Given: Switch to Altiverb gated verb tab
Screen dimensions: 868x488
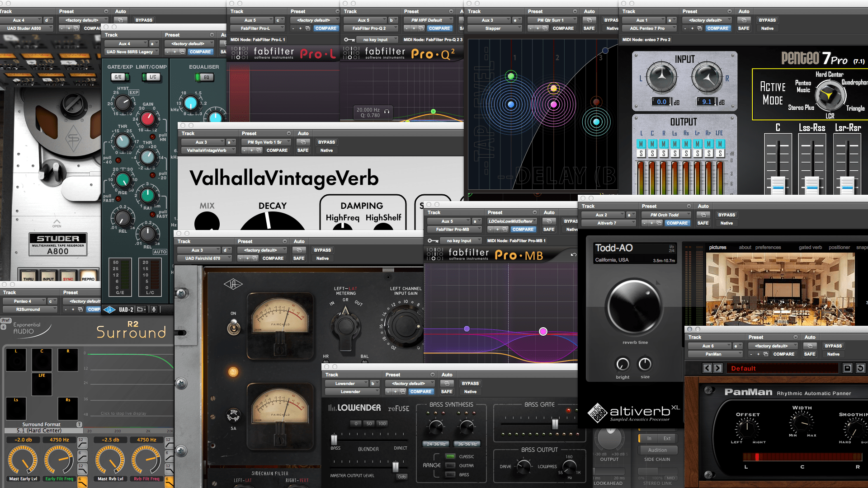Looking at the screenshot, I should coord(810,248).
